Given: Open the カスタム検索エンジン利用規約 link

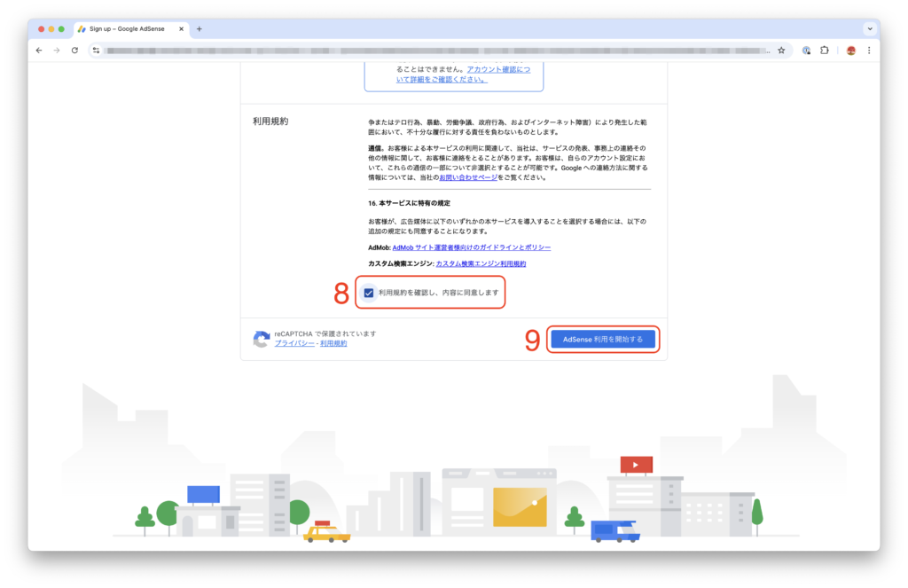Looking at the screenshot, I should coord(481,263).
